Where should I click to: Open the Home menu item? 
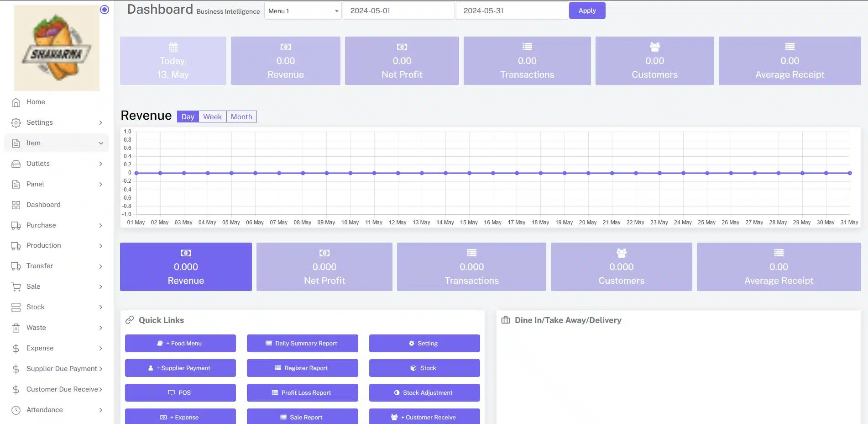(57, 102)
